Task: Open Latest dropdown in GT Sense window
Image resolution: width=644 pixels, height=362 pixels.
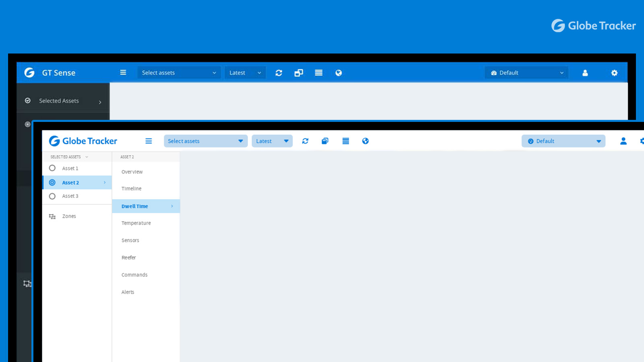Action: [245, 73]
